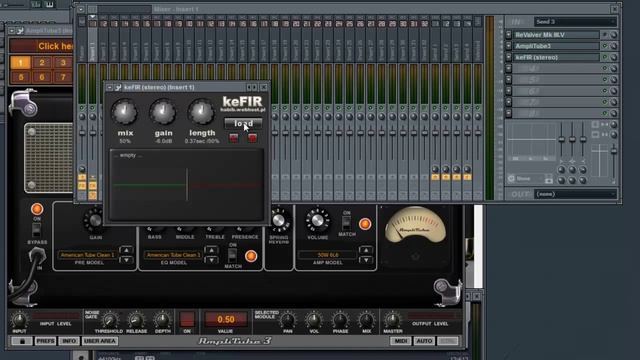Screen dimensions: 640x360
Task: Select AmpliTube preset slot 5
Action: 20,77
